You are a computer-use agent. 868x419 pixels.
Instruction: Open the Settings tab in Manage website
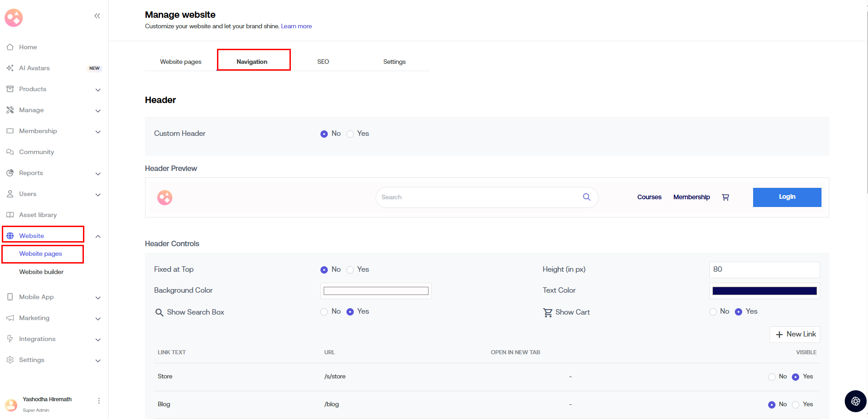(394, 62)
